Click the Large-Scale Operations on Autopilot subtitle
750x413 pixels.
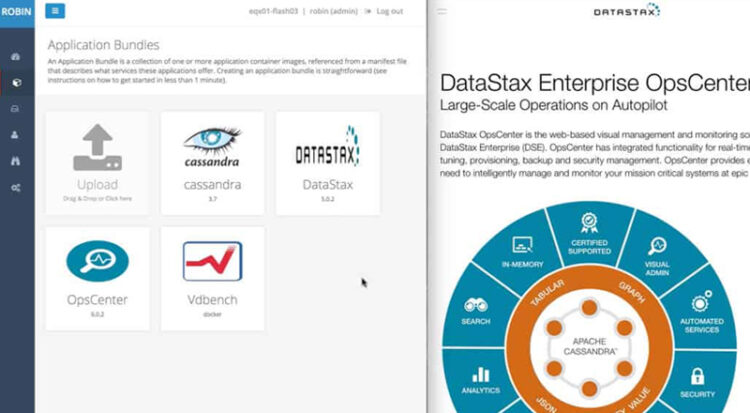click(x=553, y=105)
